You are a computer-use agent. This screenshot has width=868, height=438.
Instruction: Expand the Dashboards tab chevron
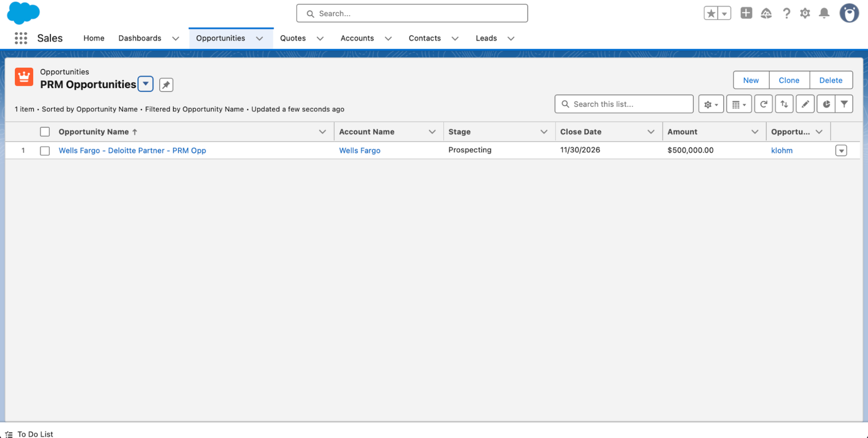click(175, 38)
